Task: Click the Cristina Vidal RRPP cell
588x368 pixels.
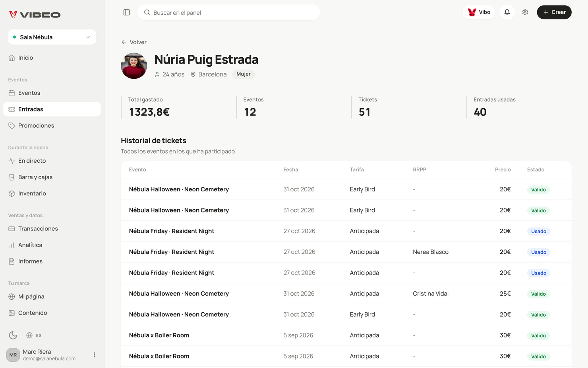Action: 431,294
